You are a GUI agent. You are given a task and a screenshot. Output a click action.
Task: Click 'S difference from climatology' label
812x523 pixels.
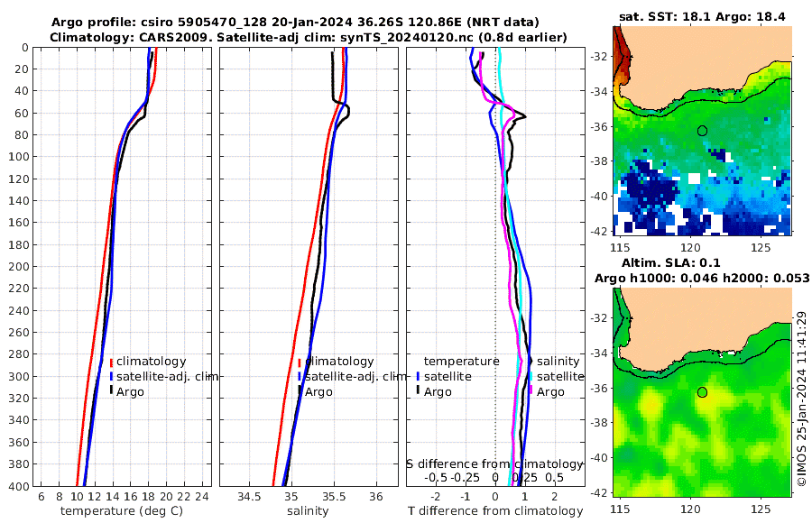pyautogui.click(x=495, y=463)
